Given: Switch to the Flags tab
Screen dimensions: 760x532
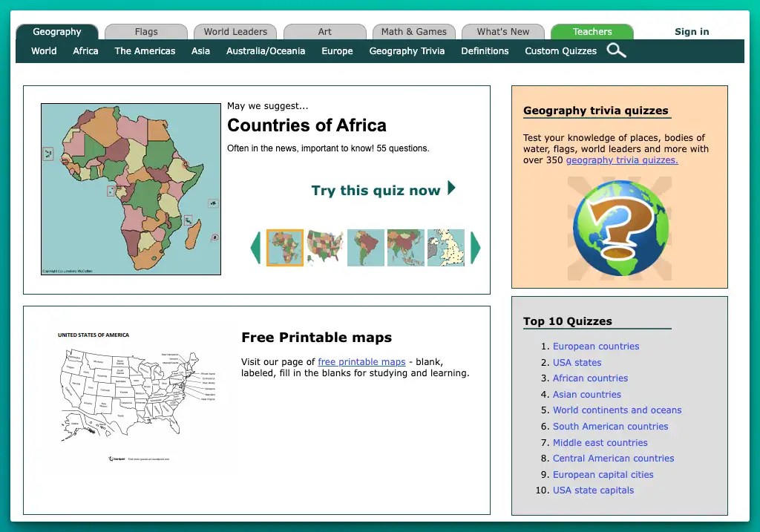Looking at the screenshot, I should click(145, 32).
